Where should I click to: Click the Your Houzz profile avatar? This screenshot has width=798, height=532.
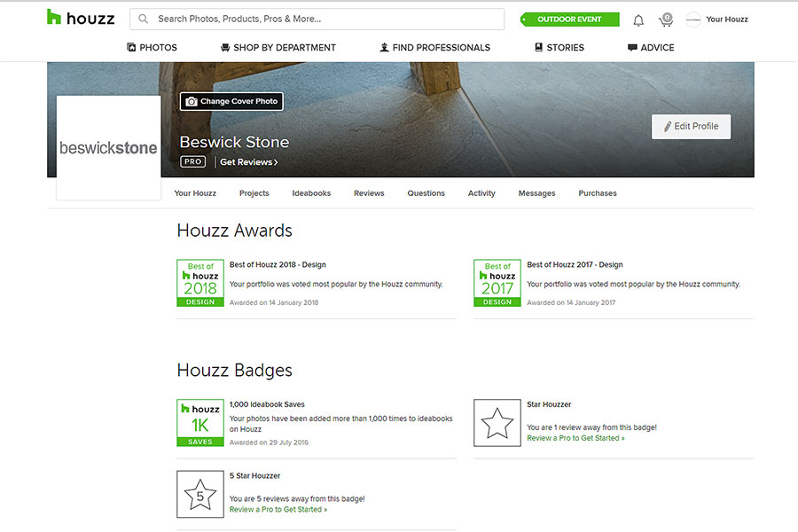[693, 20]
